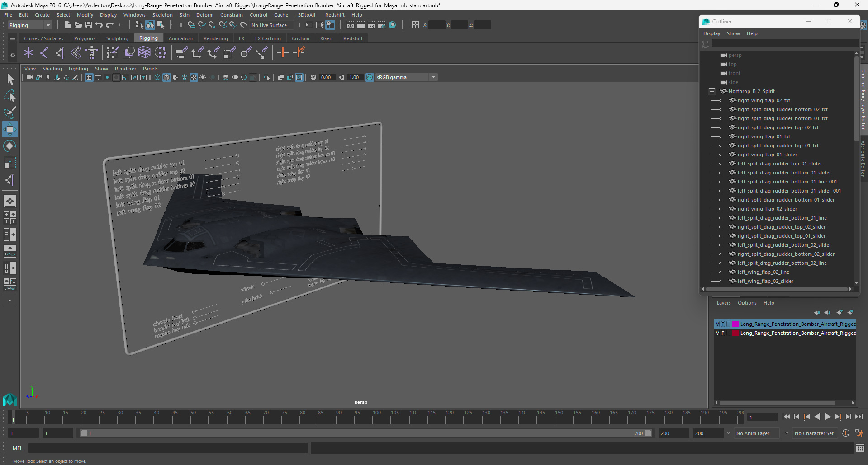Click the Parent Constraint shelf icon
The width and height of the screenshot is (868, 465).
click(181, 53)
